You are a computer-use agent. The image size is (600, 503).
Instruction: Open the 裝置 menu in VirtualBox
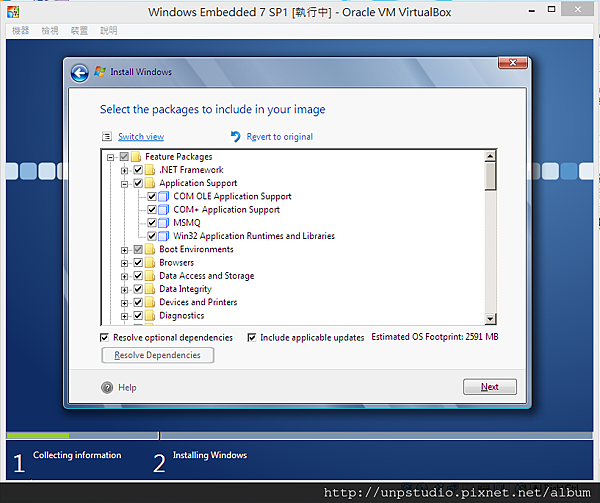[x=79, y=31]
